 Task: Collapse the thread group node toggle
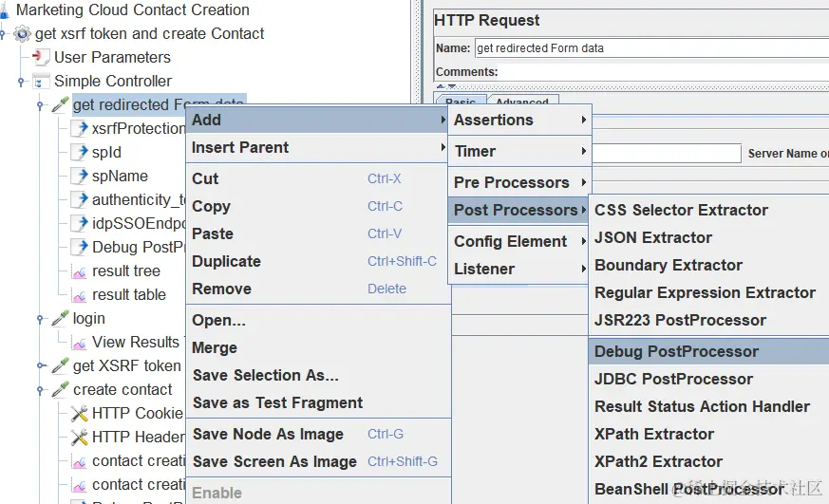[x=3, y=34]
